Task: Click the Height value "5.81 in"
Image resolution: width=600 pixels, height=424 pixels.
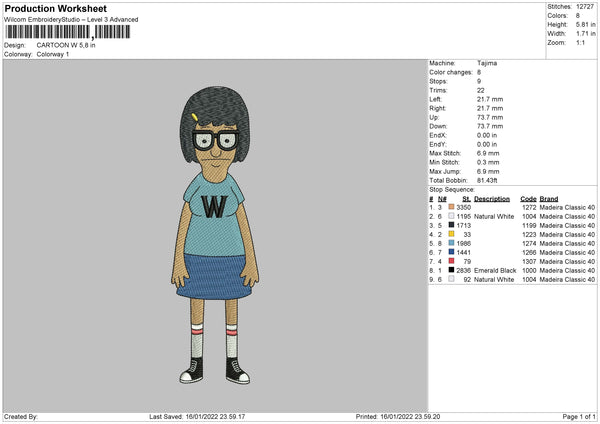Action: (x=585, y=24)
